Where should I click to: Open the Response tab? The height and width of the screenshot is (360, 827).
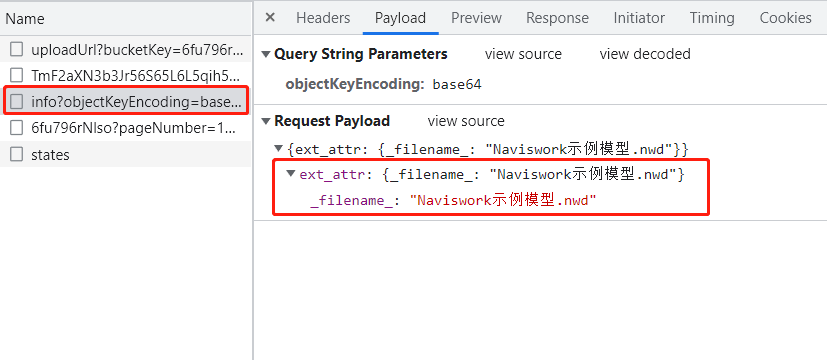(557, 18)
